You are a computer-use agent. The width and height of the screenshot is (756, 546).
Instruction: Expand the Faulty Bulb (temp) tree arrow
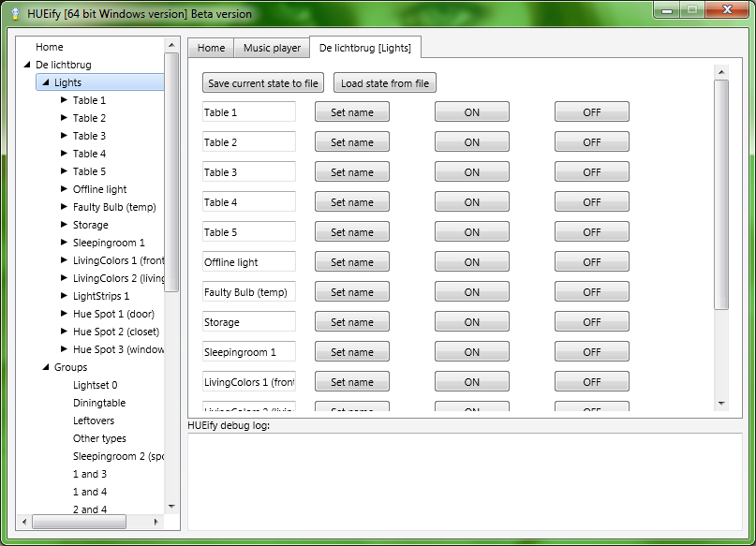pos(64,207)
